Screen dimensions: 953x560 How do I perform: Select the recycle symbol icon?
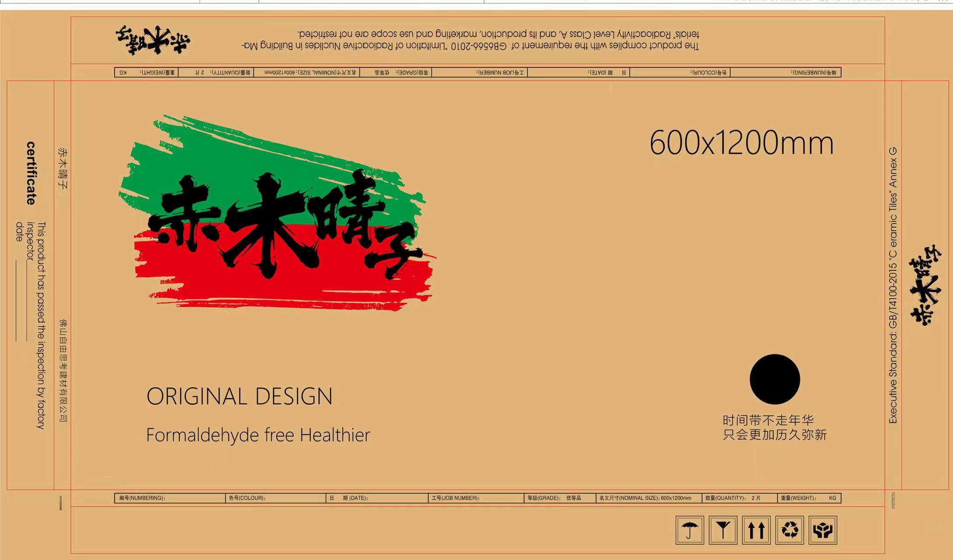coord(790,531)
